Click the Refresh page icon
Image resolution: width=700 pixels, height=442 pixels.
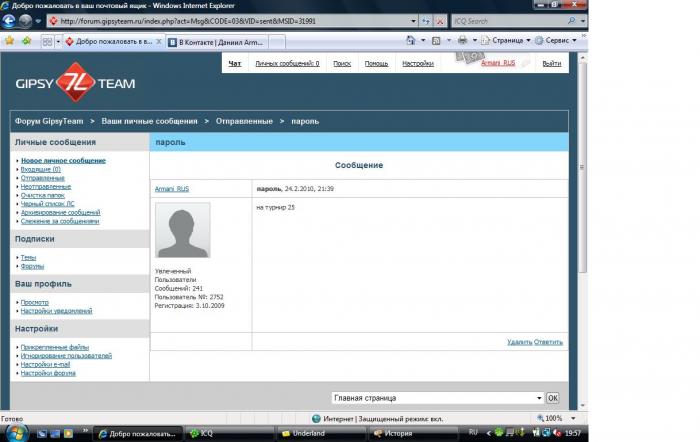(426, 21)
